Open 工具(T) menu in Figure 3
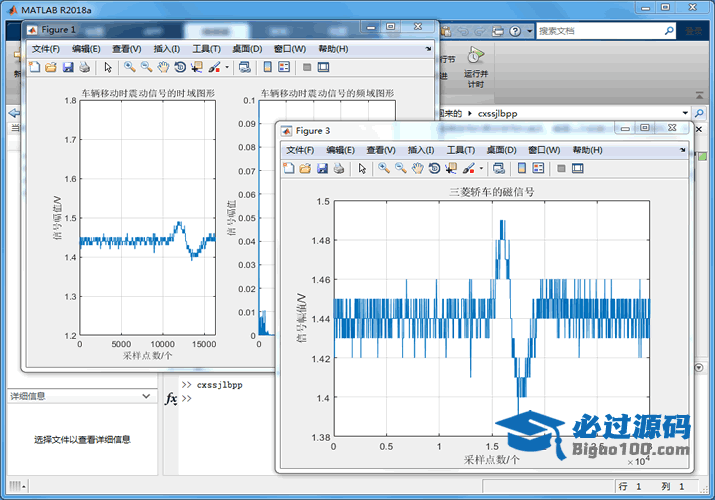Viewport: 715px width, 500px height. [x=461, y=150]
